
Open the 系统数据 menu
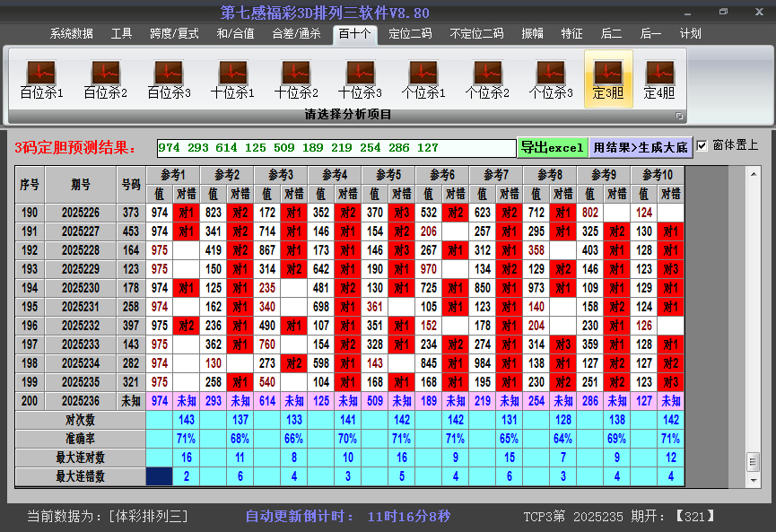72,34
